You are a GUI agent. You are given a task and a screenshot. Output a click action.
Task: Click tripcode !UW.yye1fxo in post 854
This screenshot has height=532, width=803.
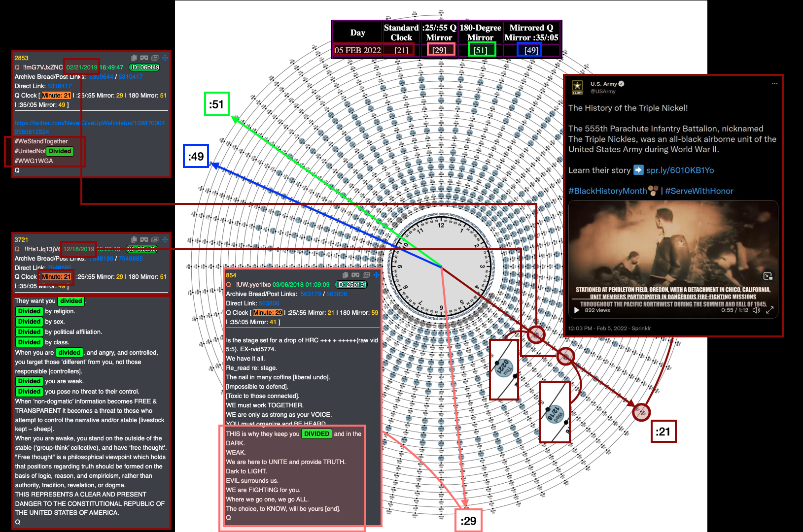tap(253, 285)
